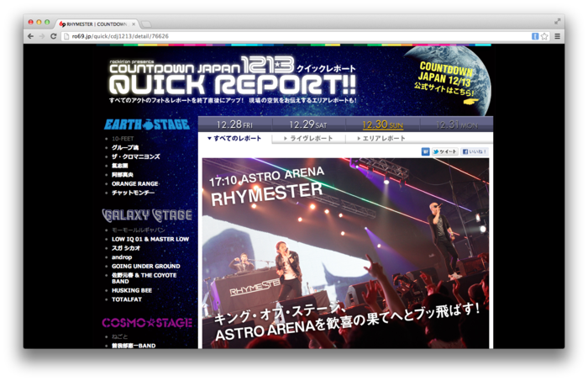
Task: Click the Twitter ツイート button
Action: click(444, 151)
